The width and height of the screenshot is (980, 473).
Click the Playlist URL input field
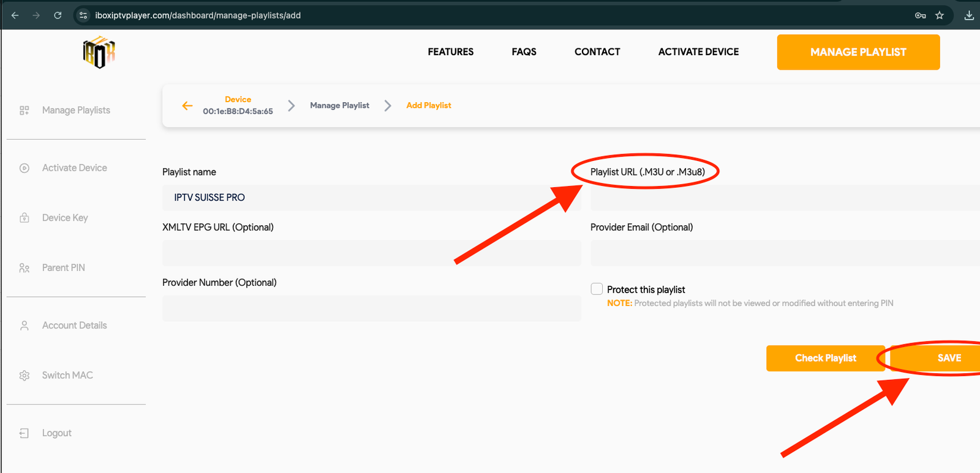784,198
